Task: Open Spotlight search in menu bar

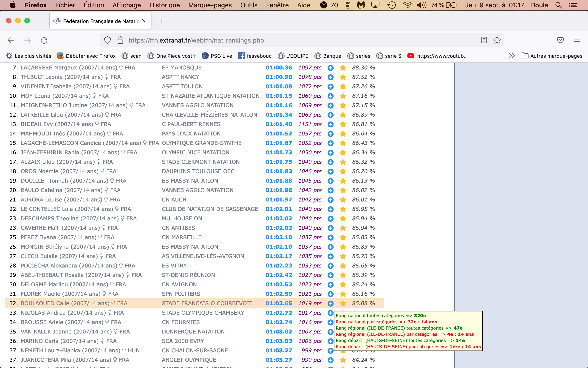Action: click(x=559, y=5)
